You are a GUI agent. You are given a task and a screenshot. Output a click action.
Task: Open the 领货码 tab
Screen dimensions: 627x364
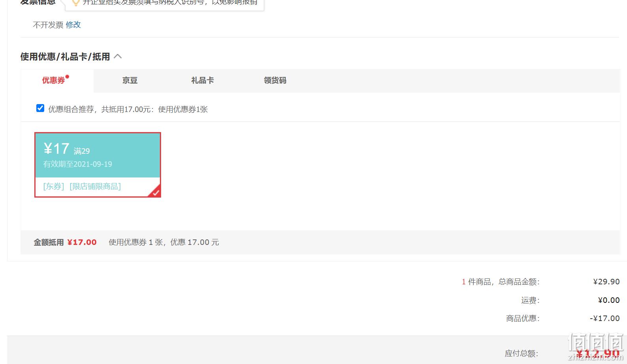[x=275, y=80]
